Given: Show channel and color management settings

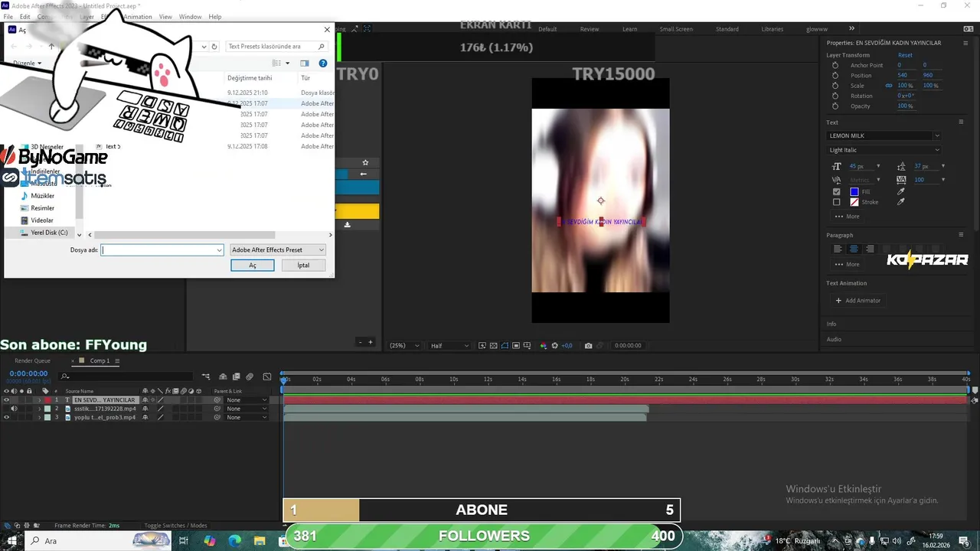Looking at the screenshot, I should (544, 346).
